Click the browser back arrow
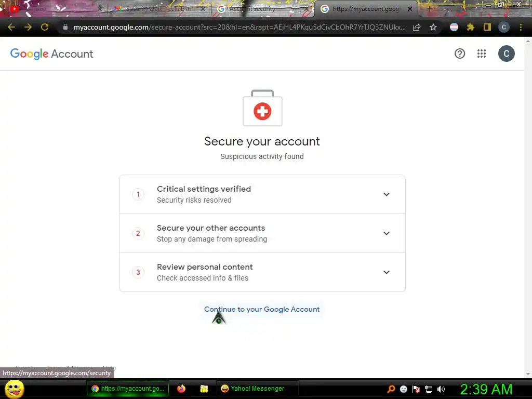 11,27
